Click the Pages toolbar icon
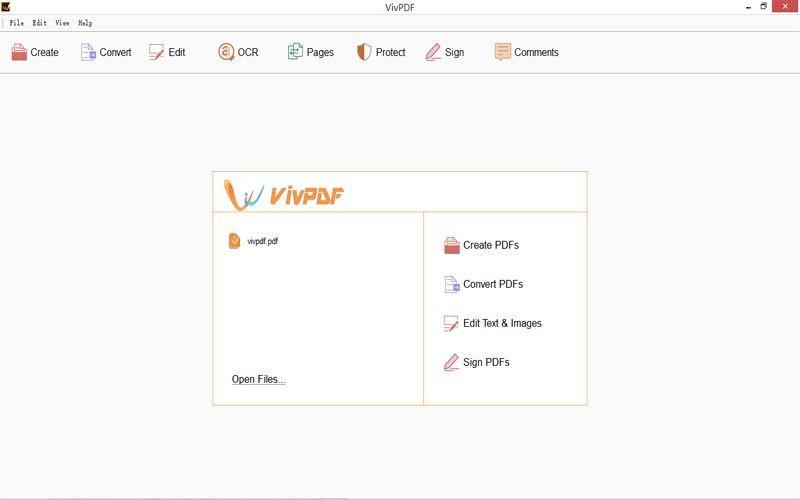Screen dimensions: 800x500 (x=295, y=52)
